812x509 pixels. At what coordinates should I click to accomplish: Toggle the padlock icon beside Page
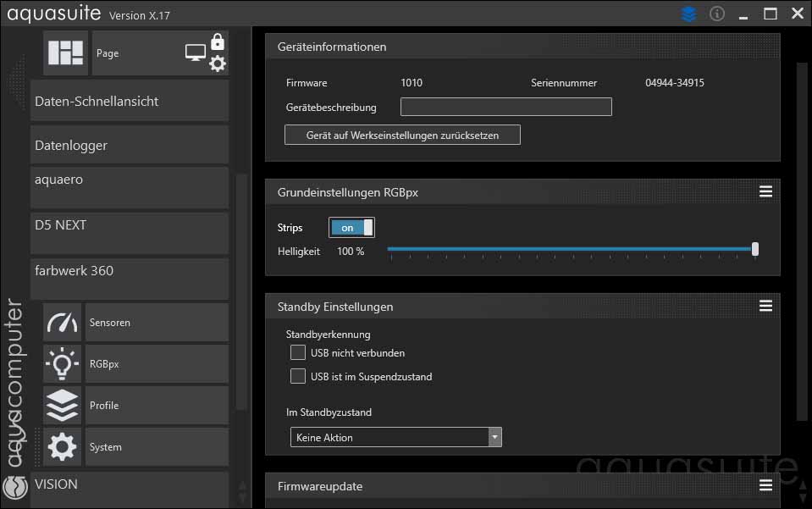[x=218, y=41]
